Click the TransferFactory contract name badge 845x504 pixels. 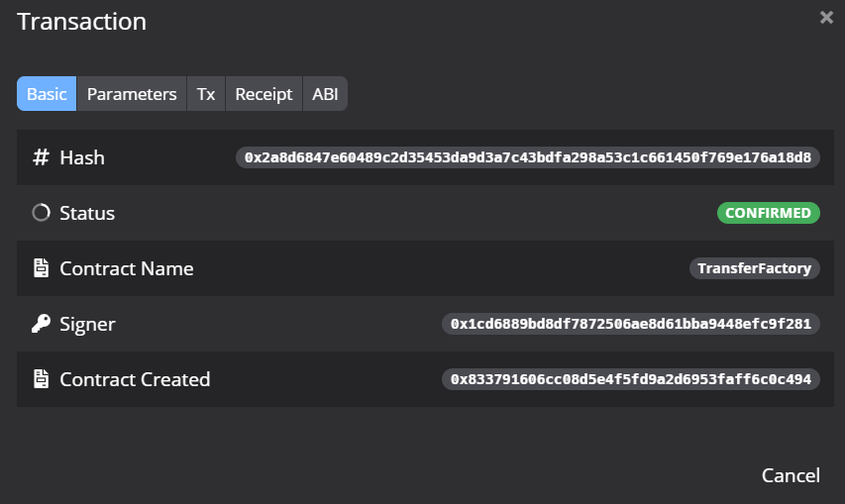pos(754,268)
